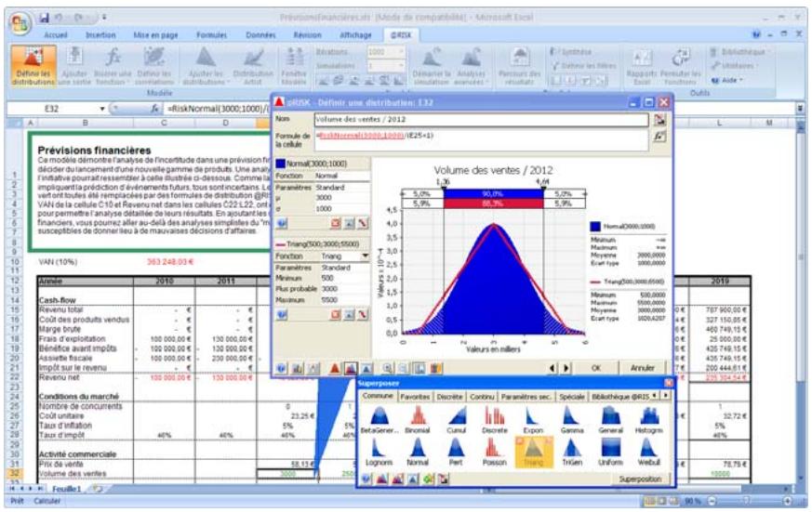Select Triang distribution in Superposer palette

pos(533,452)
